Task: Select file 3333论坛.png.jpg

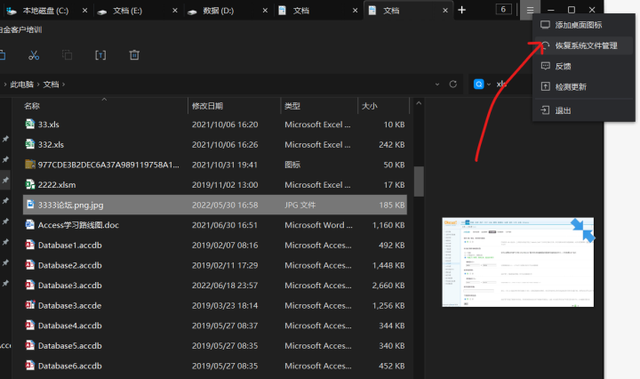Action: [215, 205]
